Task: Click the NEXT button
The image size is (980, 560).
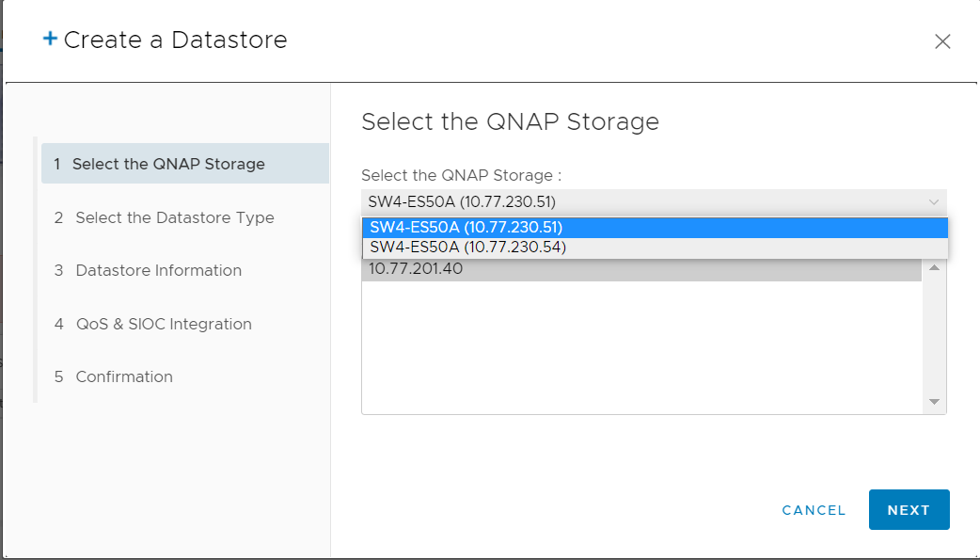Action: [x=909, y=510]
